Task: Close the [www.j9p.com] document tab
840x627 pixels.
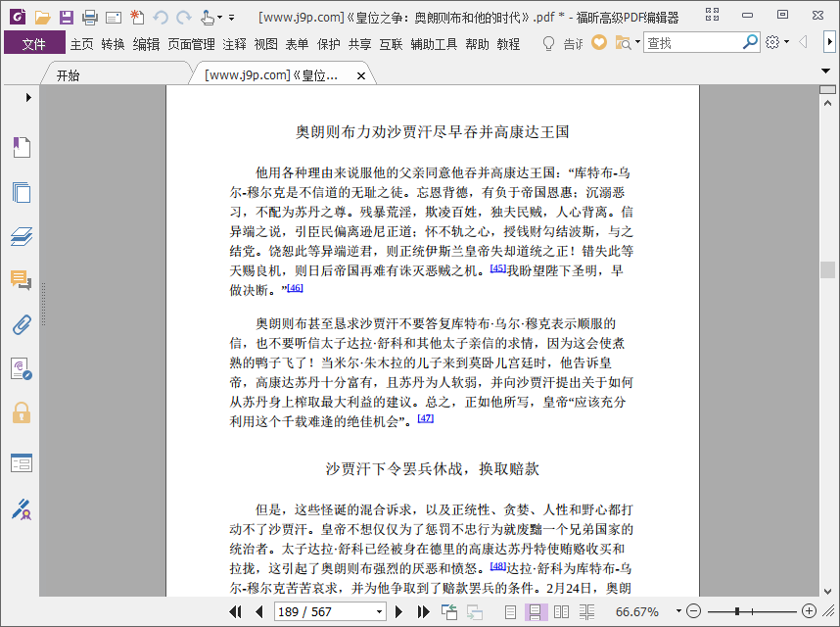Action: (361, 76)
